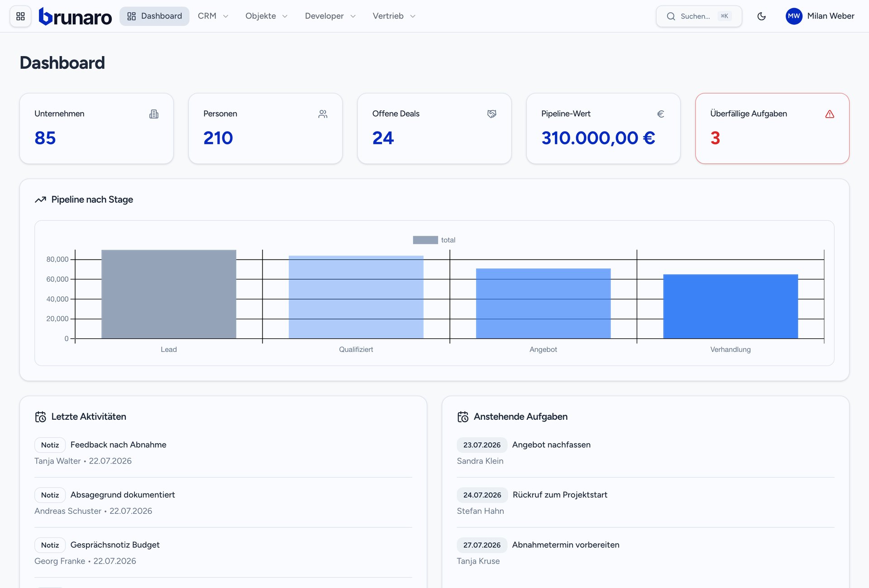Screen dimensions: 869x588
Task: Click the people icon on Personen card
Action: pos(323,114)
